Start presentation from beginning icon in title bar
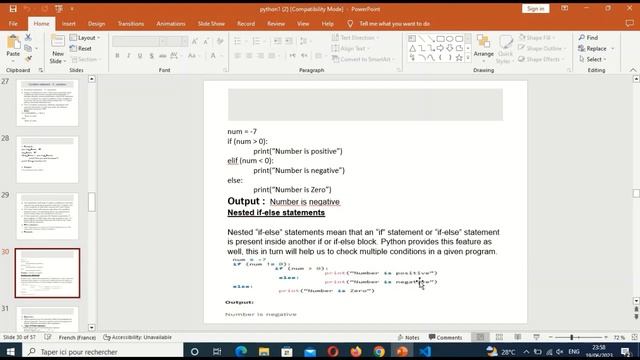Screen dimensions: 640x360 click(x=59, y=9)
